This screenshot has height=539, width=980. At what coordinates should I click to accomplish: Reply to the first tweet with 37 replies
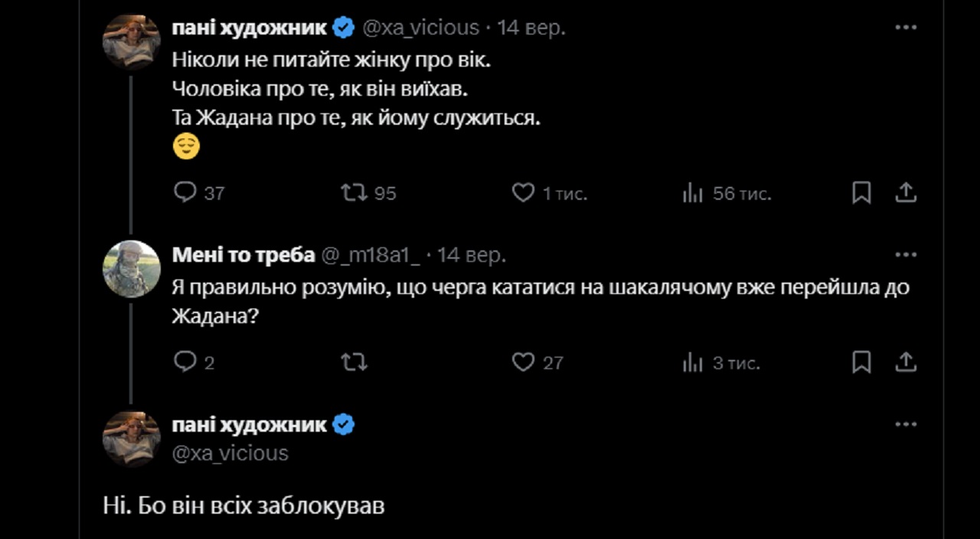tap(186, 193)
